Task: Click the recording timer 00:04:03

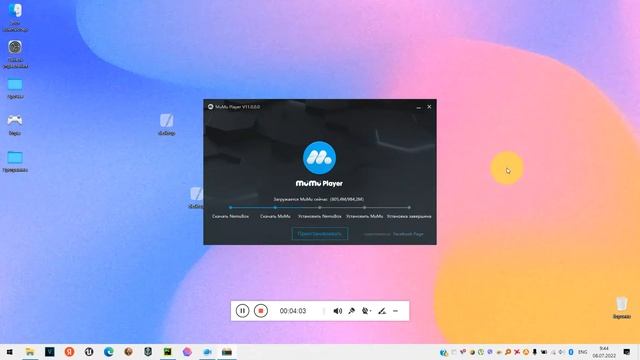Action: 293,311
